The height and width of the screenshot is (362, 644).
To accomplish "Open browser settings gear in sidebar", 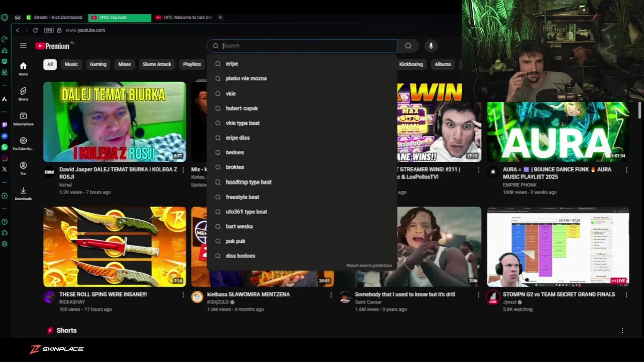I will 5,244.
